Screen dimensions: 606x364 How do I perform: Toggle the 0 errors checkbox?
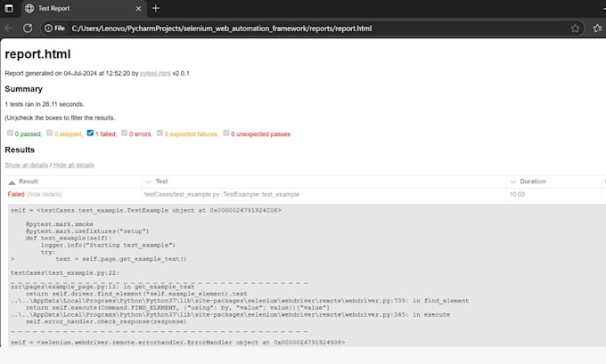124,133
